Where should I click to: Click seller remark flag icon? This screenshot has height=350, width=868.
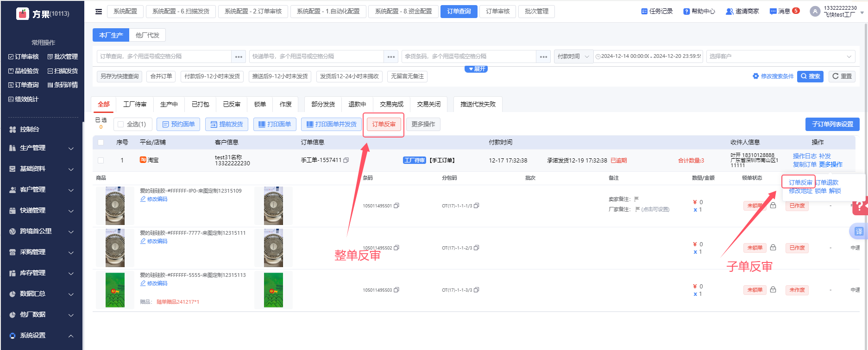point(636,199)
